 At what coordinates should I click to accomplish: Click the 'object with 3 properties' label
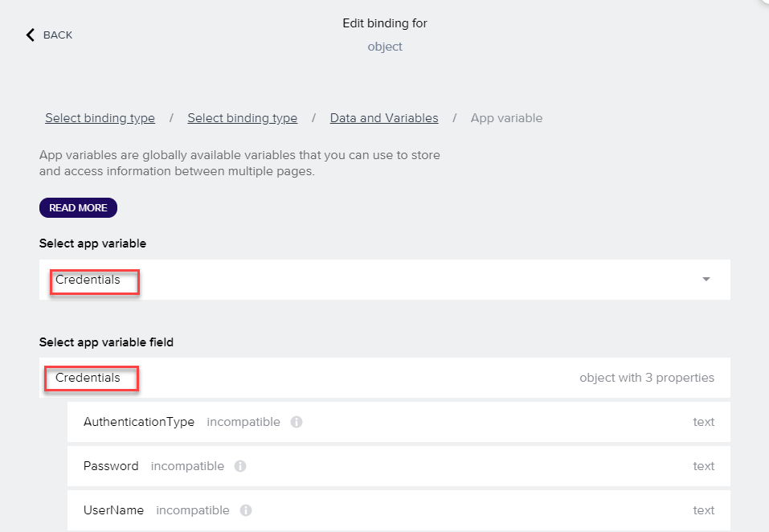[646, 378]
